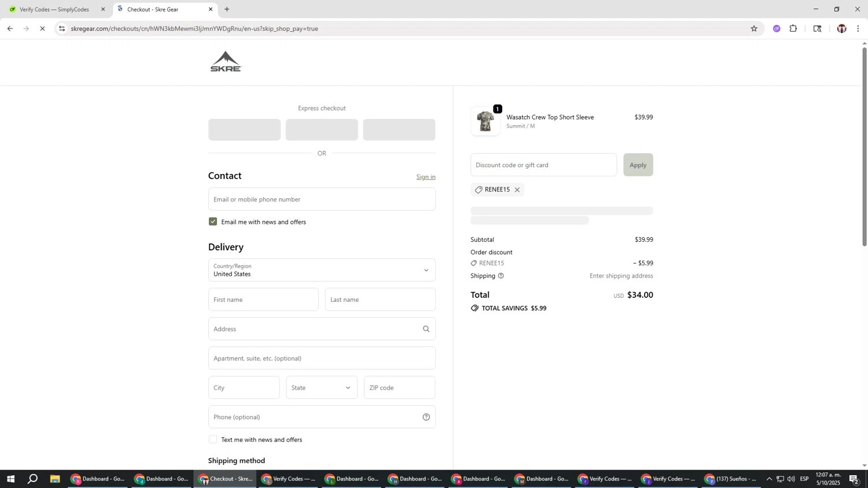Open Chrome menu three-dot icon
868x488 pixels.
858,28
